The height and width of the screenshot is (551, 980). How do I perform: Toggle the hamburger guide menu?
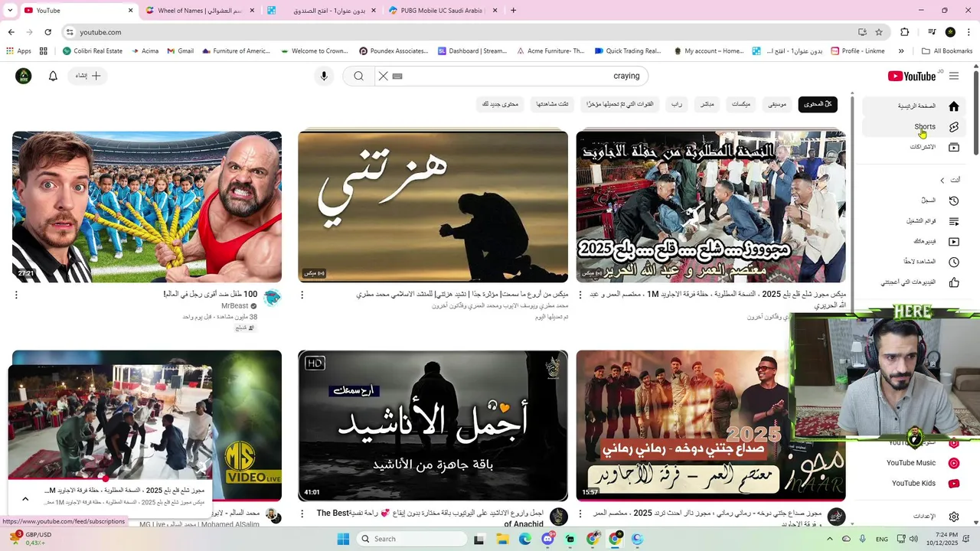[x=954, y=76]
